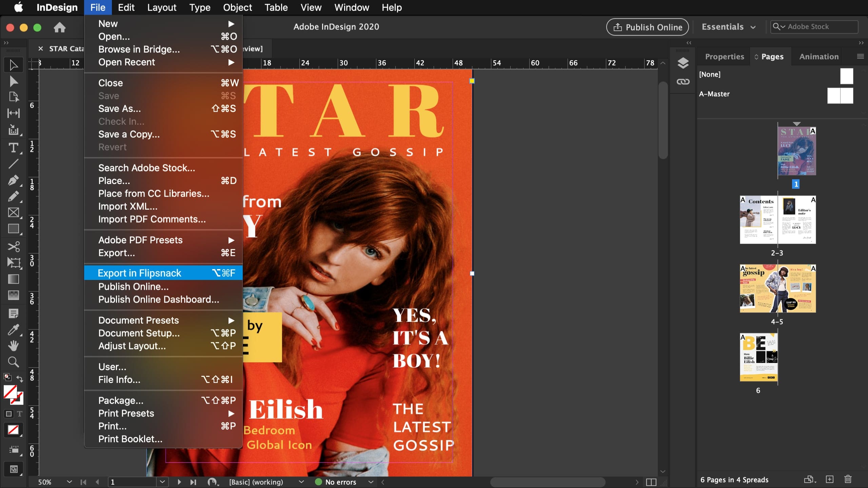Select the Type tool

(14, 147)
